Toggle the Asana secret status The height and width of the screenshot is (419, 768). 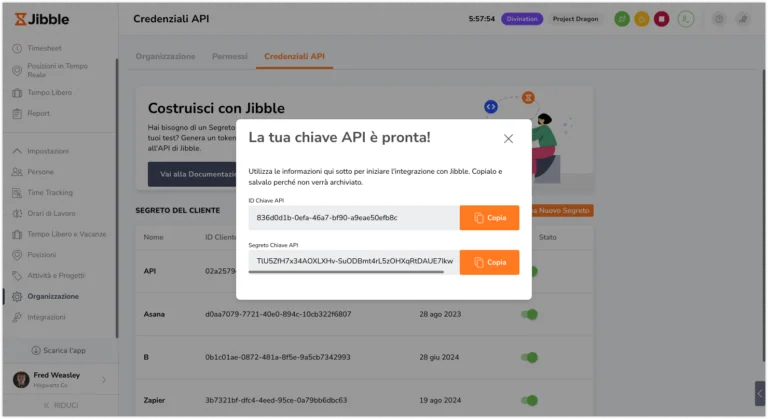tap(529, 314)
